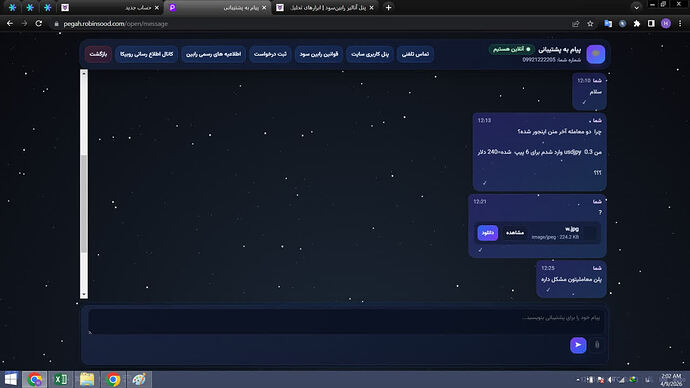View the w.jpg attachment (مشاهده)
690x388 pixels.
514,232
